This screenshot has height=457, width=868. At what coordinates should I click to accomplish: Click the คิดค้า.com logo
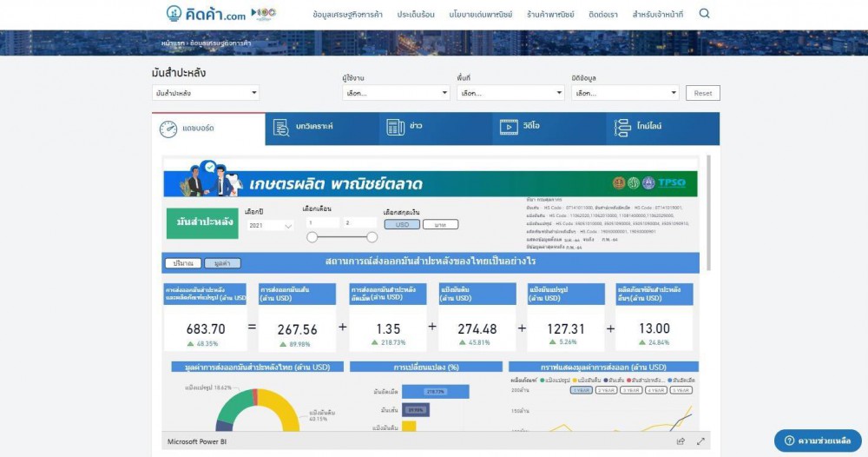(205, 14)
